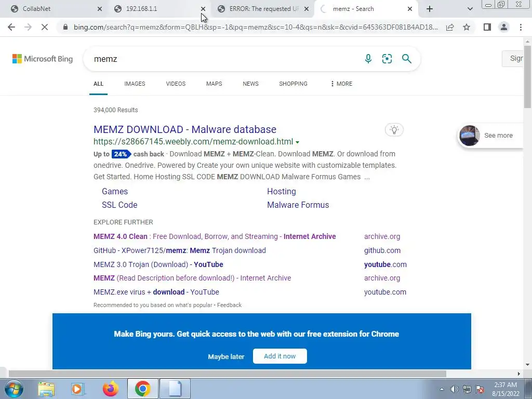Open Windows Explorer from taskbar
Screen dimensions: 532x399
coord(46,389)
